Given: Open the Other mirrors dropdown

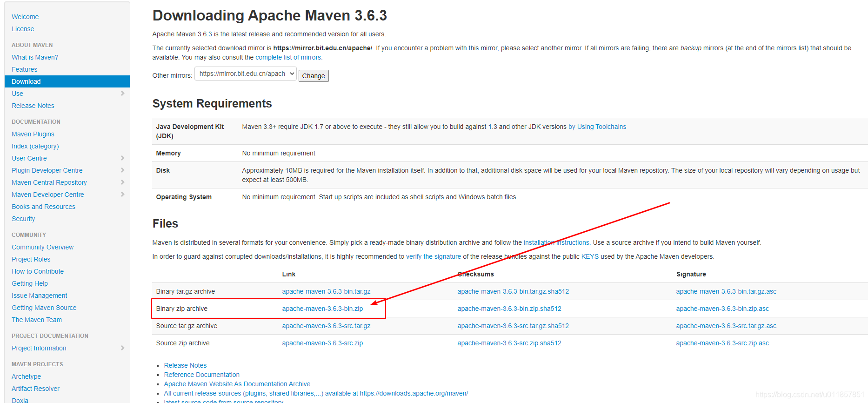Looking at the screenshot, I should (246, 74).
